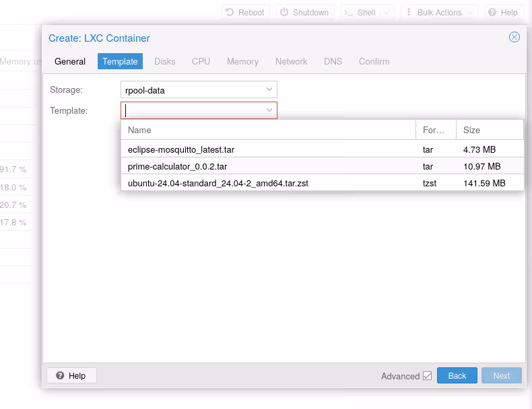
Task: Open the Shell console button
Action: [360, 12]
